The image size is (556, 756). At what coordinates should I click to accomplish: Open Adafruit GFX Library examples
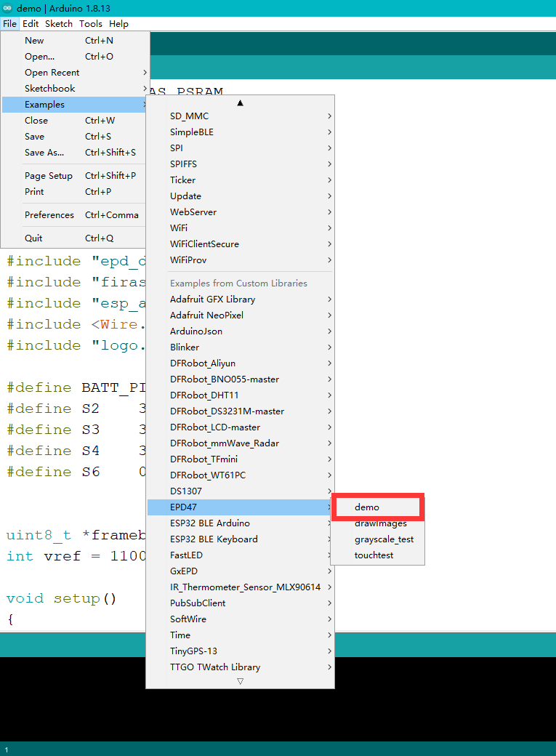tap(240, 299)
